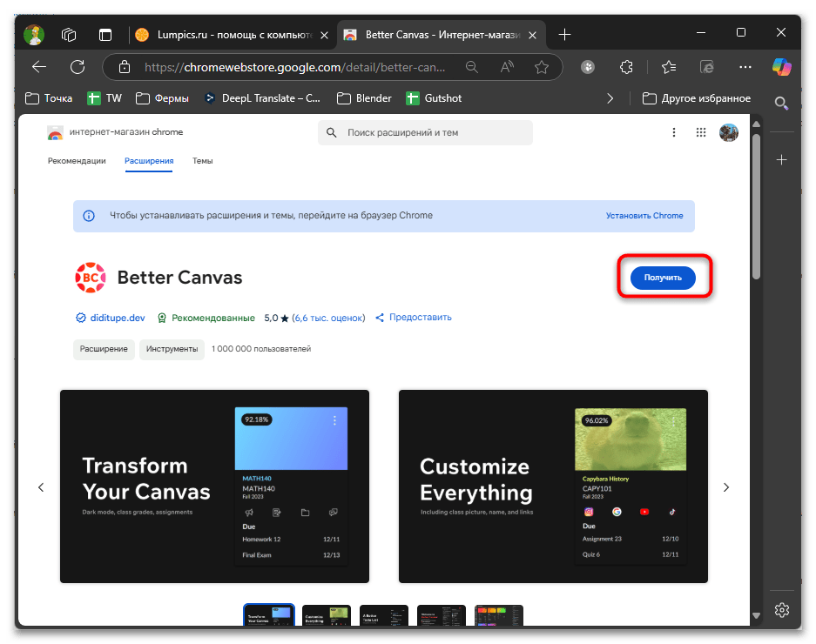Open the 6,6 тыс. оценок ratings link
Screen dimensions: 816x644
coord(328,318)
